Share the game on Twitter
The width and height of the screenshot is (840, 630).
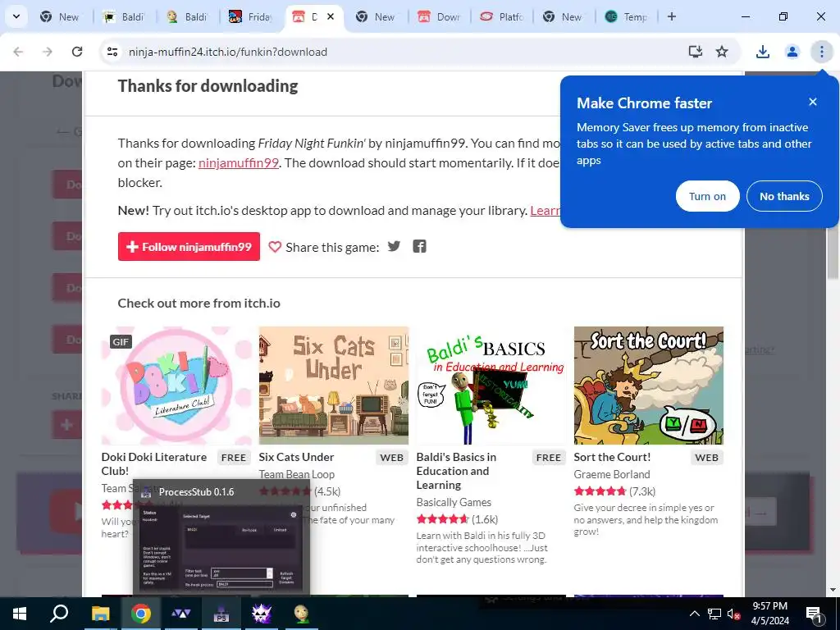(395, 246)
